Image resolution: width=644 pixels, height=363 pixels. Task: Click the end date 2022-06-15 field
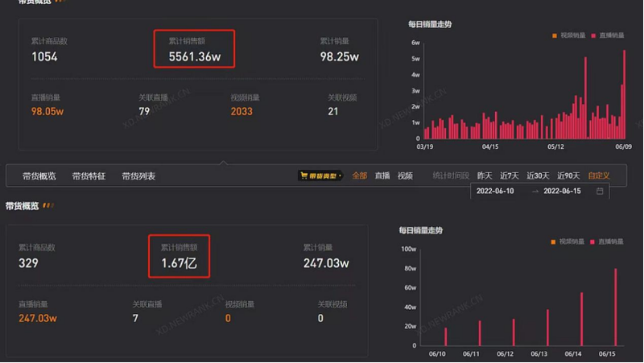tap(562, 191)
